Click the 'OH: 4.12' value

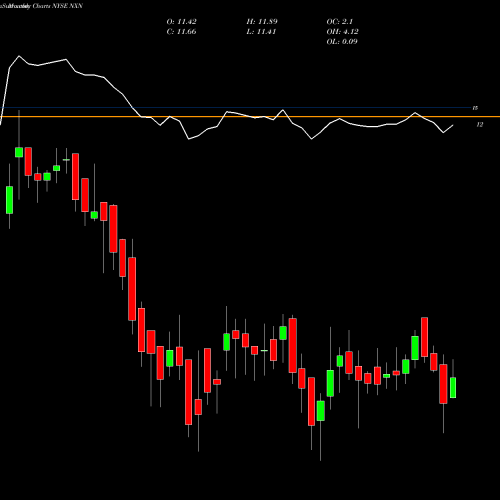(x=343, y=32)
